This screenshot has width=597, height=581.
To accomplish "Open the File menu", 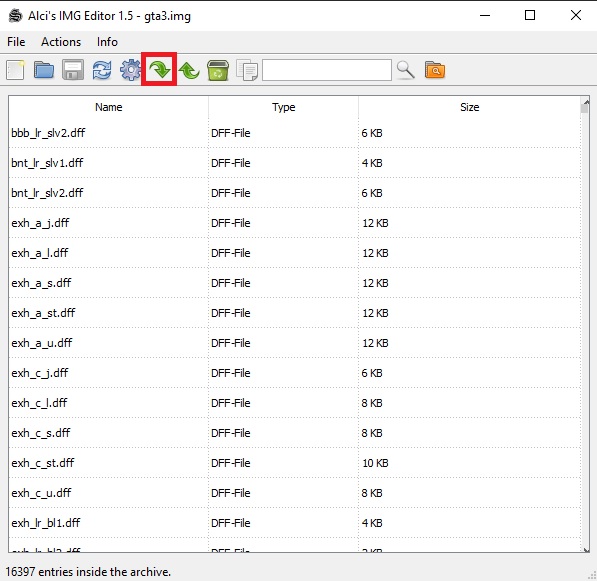I will (x=16, y=42).
